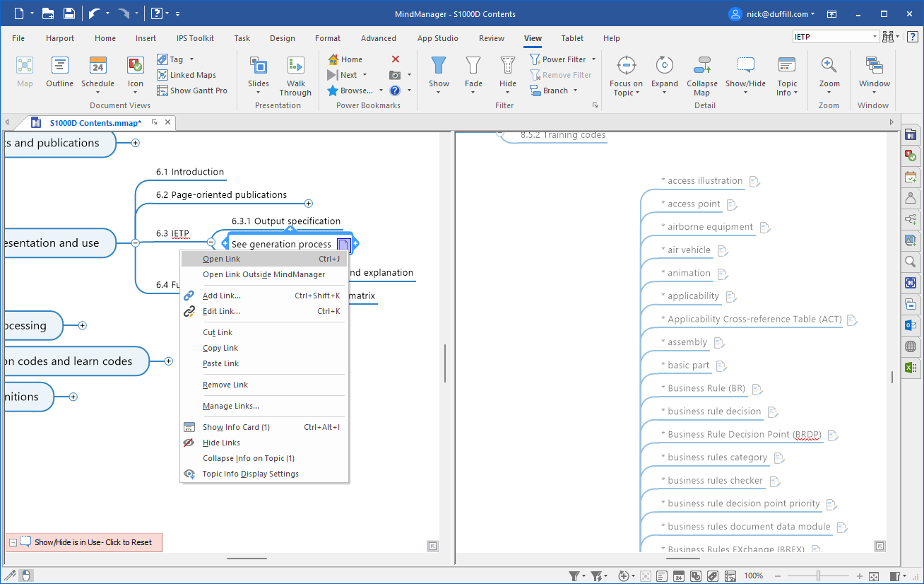924x584 pixels.
Task: Open the Branch filter dropdown
Action: coord(576,90)
